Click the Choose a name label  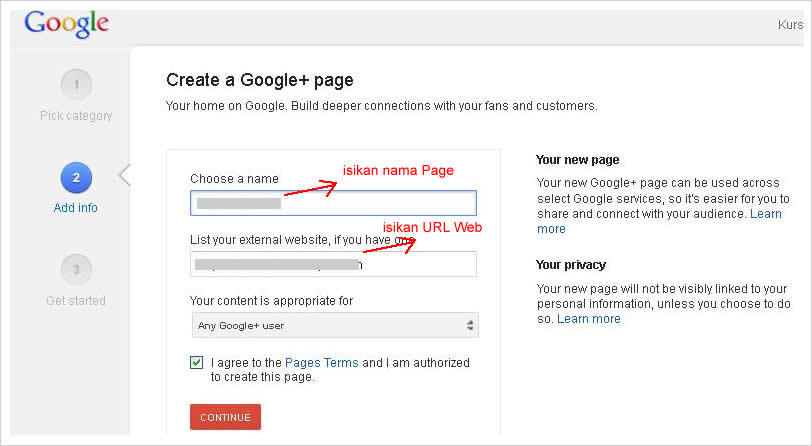click(234, 179)
